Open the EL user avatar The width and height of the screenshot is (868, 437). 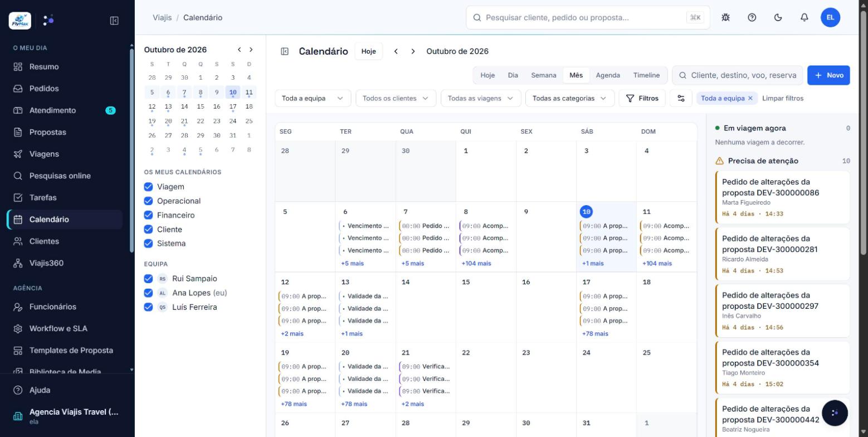tap(830, 17)
